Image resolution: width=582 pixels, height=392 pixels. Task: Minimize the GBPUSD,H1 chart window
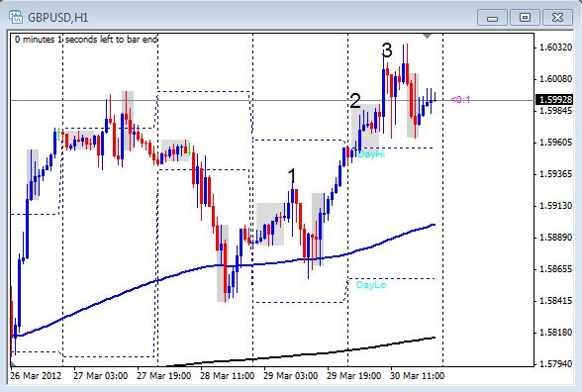pyautogui.click(x=492, y=18)
